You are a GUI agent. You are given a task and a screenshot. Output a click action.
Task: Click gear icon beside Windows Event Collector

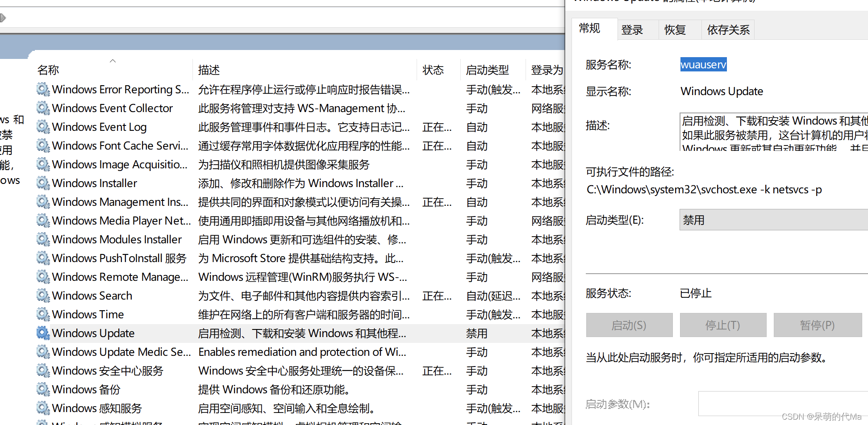coord(43,108)
